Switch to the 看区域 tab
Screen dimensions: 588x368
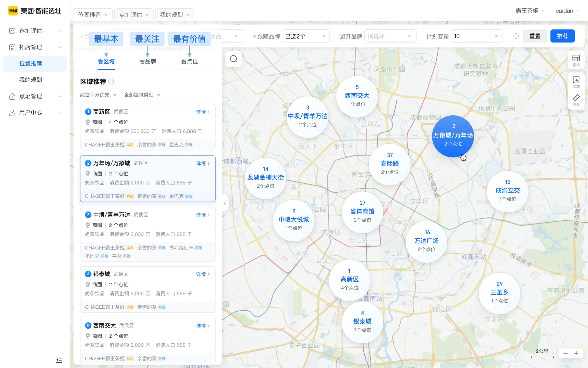click(106, 61)
